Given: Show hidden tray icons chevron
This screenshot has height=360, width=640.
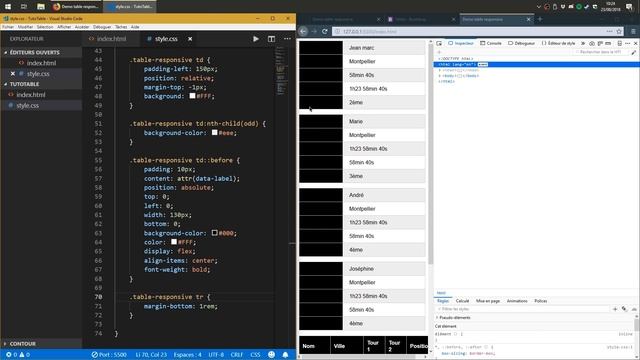Looking at the screenshot, I should pos(538,7).
